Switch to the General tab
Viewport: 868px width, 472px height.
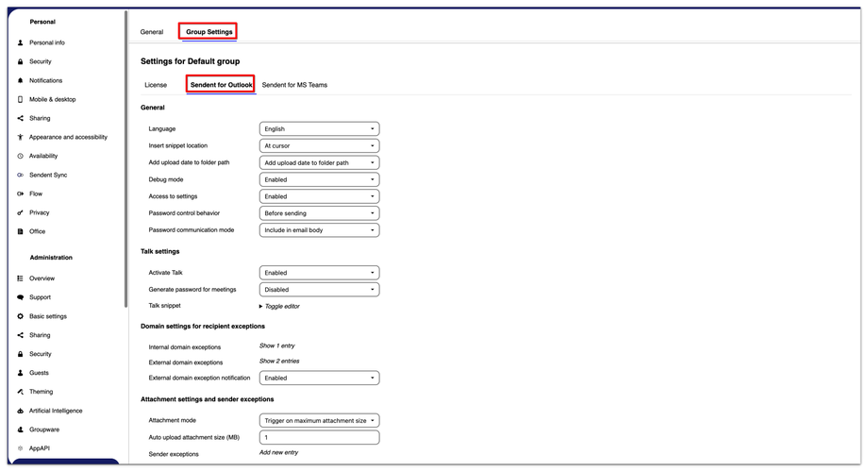[x=152, y=32]
